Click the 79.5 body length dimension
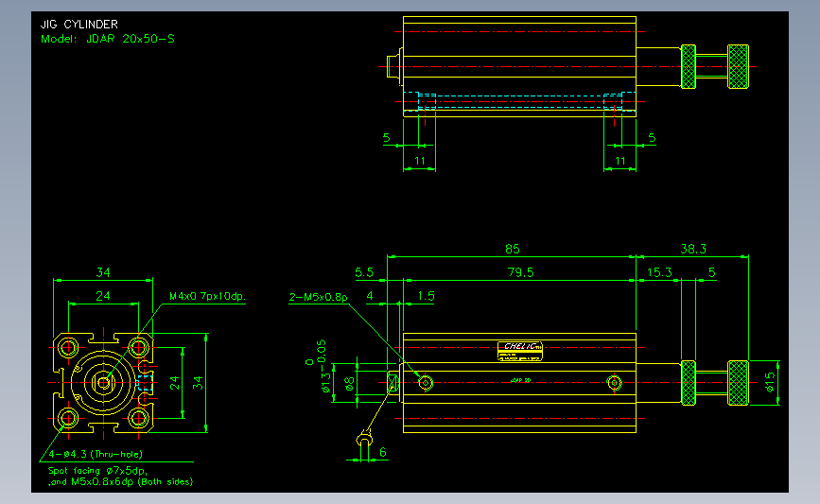The height and width of the screenshot is (504, 820). coord(520,272)
